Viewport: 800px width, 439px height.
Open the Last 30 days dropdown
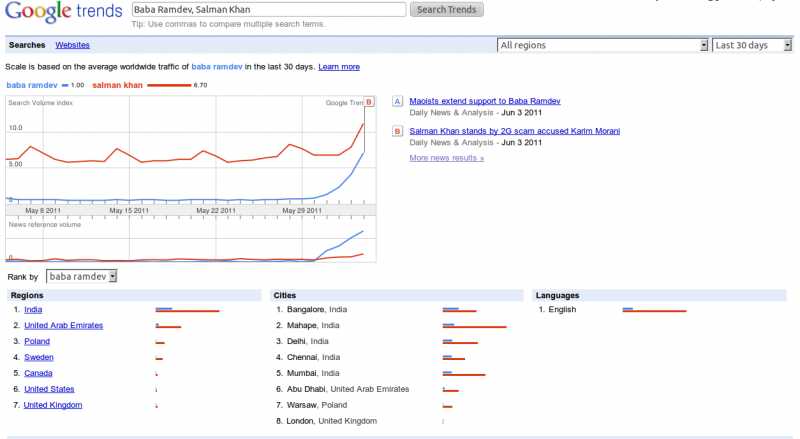(x=752, y=45)
